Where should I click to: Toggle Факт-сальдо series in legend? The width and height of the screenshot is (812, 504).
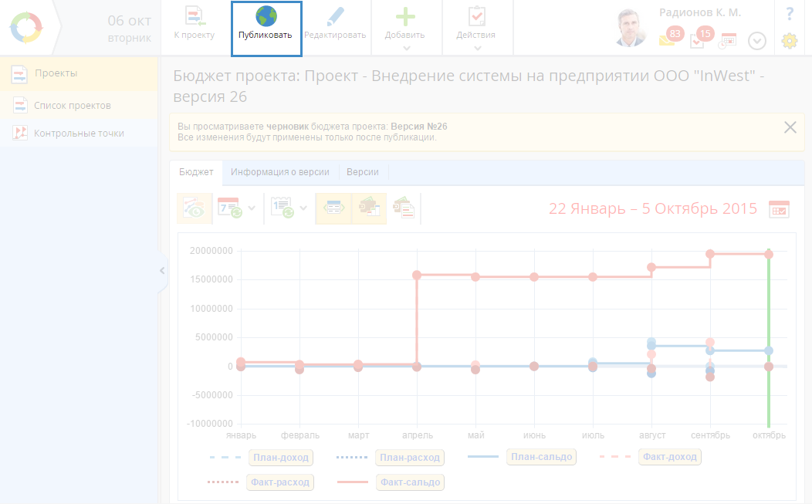pos(409,482)
